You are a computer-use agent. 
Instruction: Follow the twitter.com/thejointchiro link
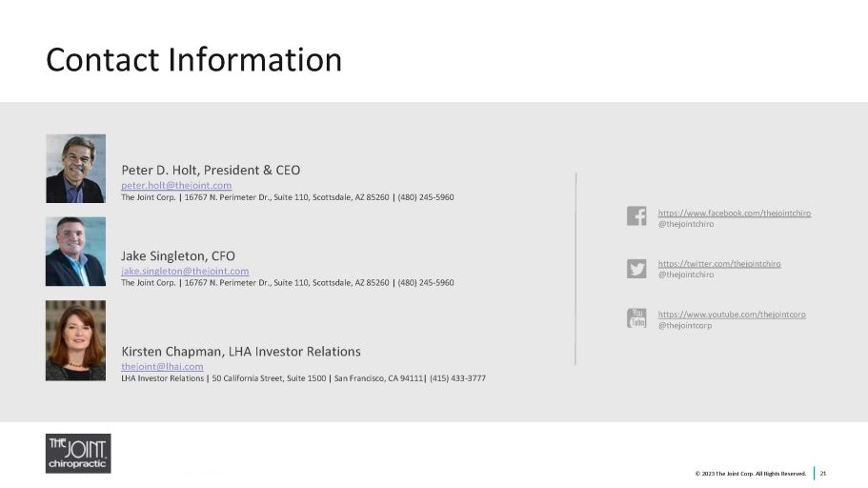(718, 263)
